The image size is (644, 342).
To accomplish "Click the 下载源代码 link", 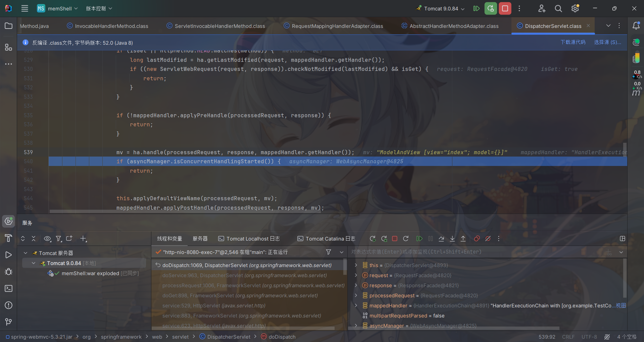I will pos(573,42).
